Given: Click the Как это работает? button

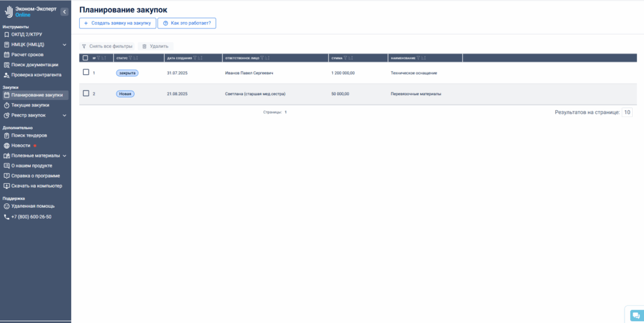Looking at the screenshot, I should pyautogui.click(x=187, y=23).
